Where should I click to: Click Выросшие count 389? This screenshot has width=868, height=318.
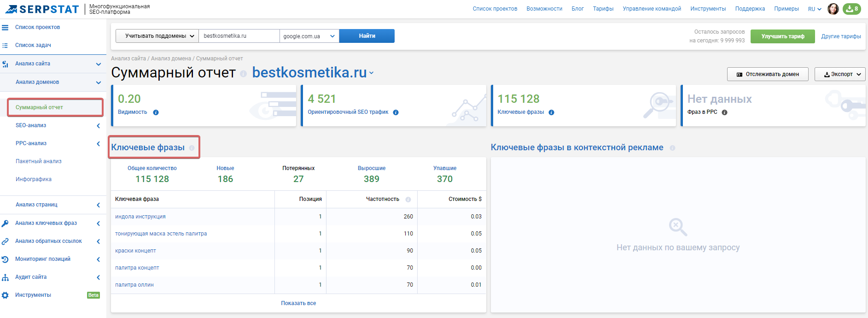click(372, 179)
